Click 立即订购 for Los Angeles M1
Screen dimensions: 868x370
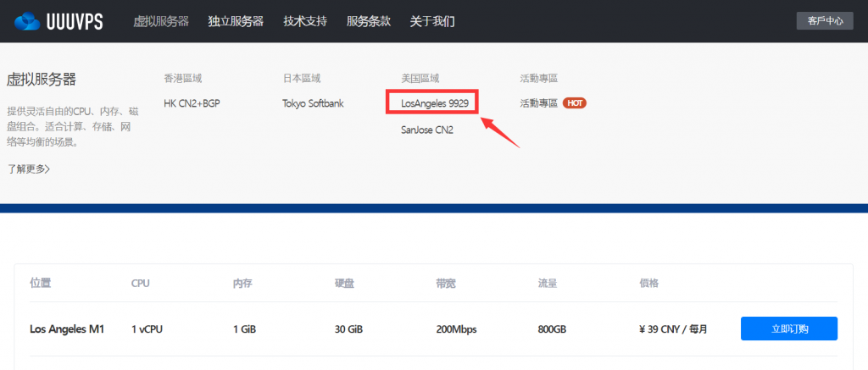(789, 329)
